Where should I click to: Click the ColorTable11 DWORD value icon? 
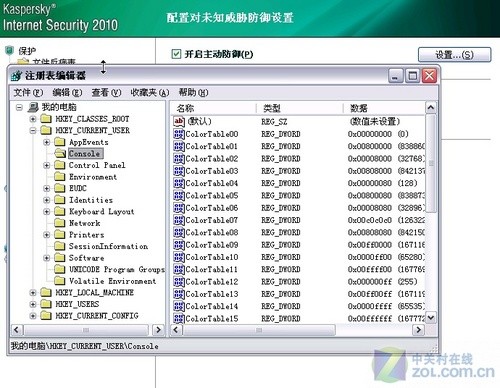(x=179, y=269)
